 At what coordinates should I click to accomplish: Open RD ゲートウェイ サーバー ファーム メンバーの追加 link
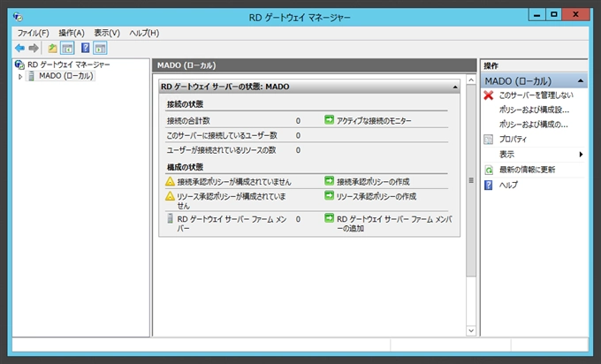(x=394, y=224)
